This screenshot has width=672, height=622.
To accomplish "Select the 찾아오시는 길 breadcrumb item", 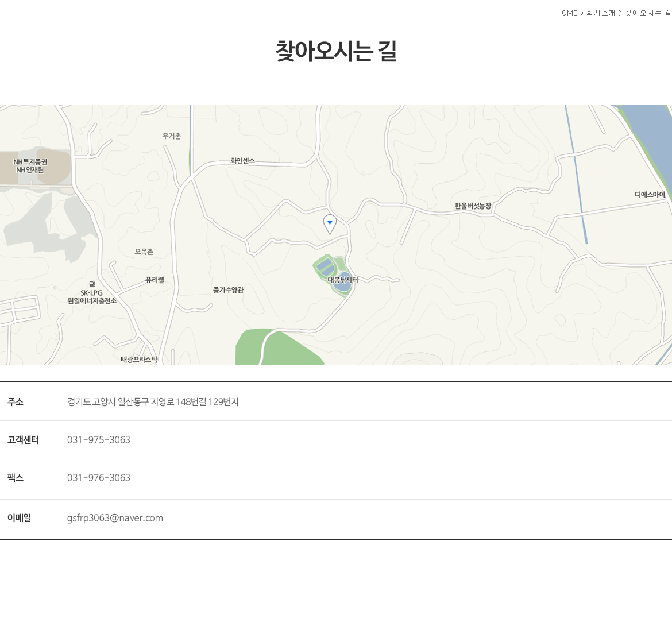I will point(648,13).
